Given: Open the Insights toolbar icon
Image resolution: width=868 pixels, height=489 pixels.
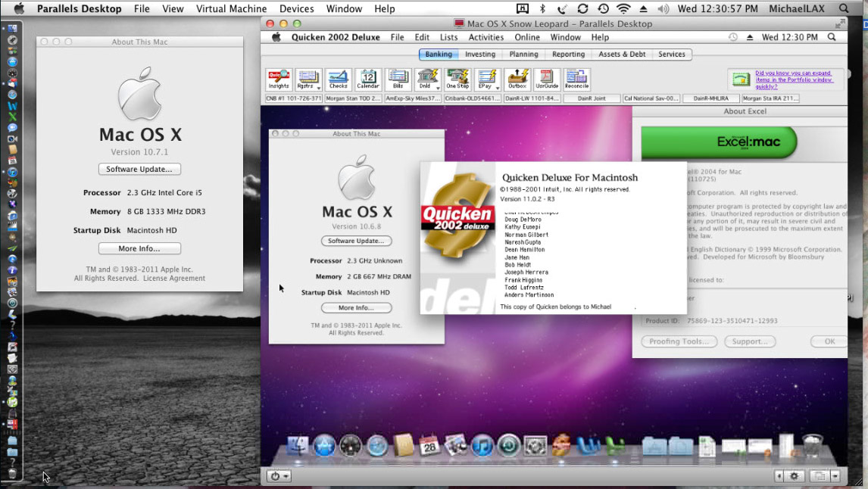Looking at the screenshot, I should point(278,79).
